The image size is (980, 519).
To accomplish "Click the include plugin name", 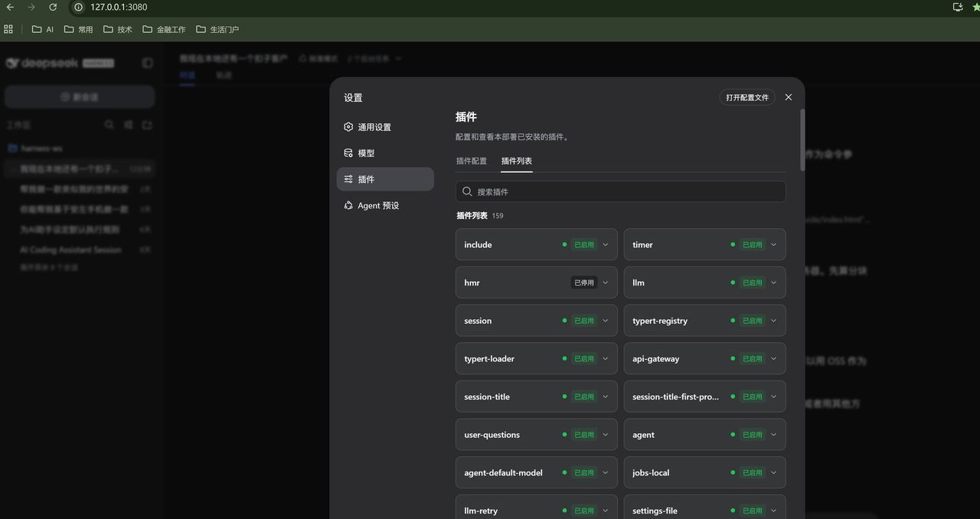I will coord(478,245).
